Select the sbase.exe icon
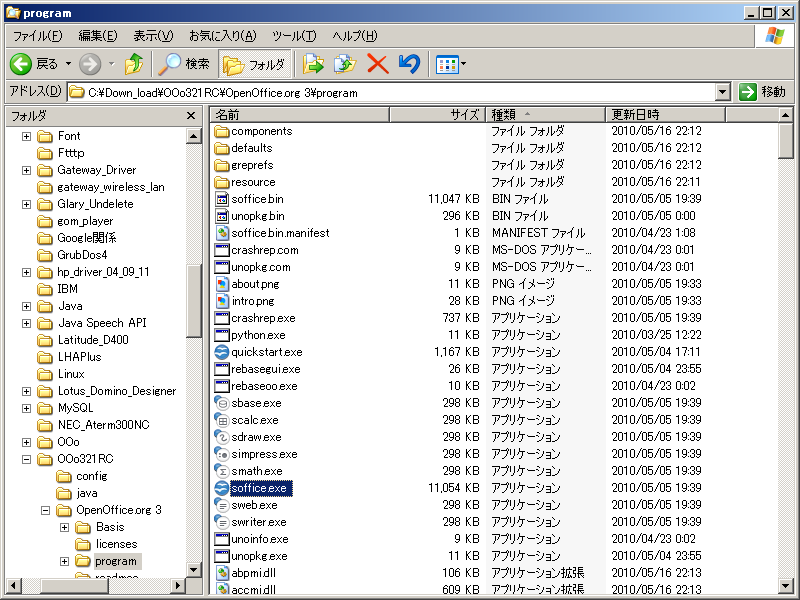The image size is (800, 600). 221,403
